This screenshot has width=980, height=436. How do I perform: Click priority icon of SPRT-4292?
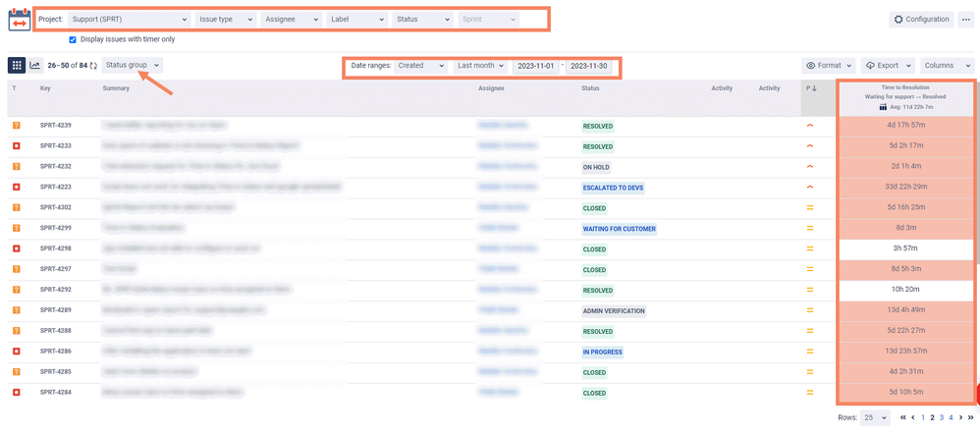tap(810, 290)
